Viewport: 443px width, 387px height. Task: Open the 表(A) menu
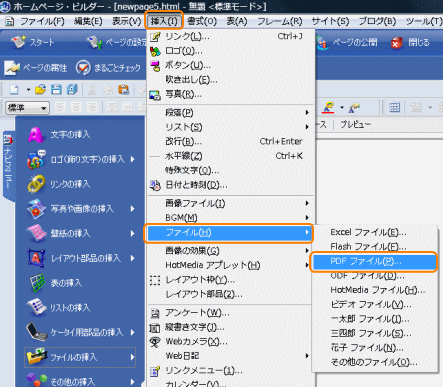[237, 21]
